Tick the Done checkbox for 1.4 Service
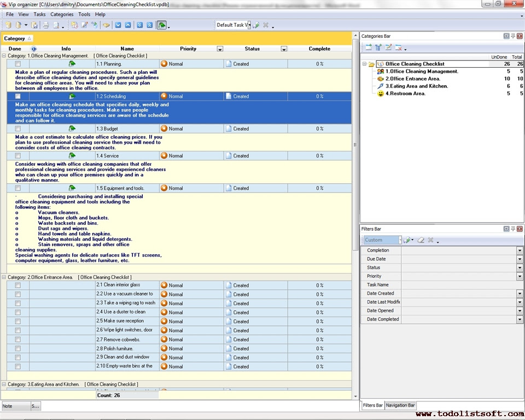The image size is (525, 420). [x=18, y=156]
